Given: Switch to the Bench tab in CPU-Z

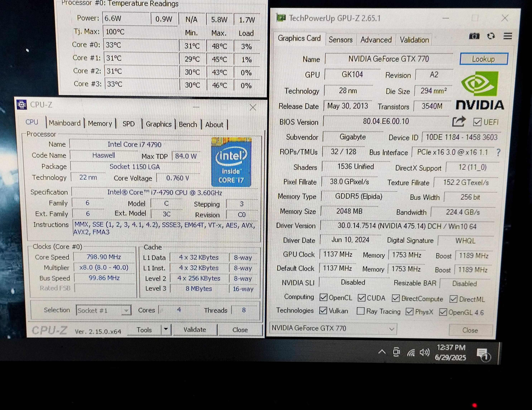Looking at the screenshot, I should coord(188,124).
